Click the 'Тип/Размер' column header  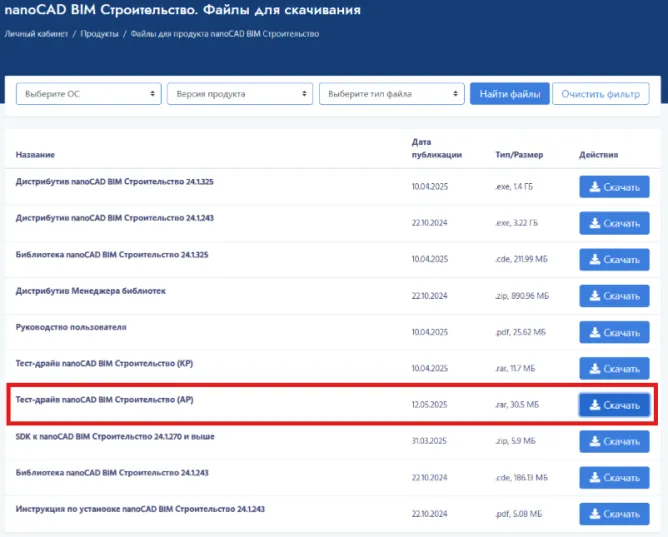[x=519, y=155]
